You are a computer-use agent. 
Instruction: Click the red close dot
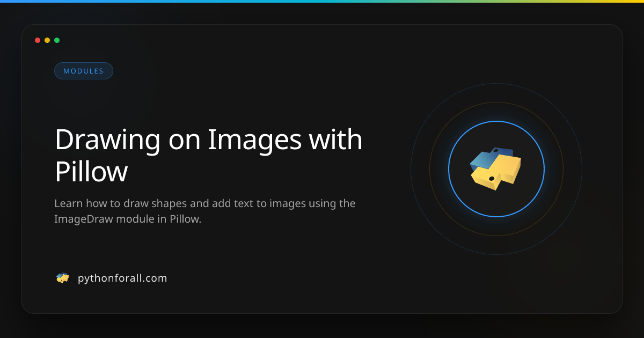tap(38, 40)
